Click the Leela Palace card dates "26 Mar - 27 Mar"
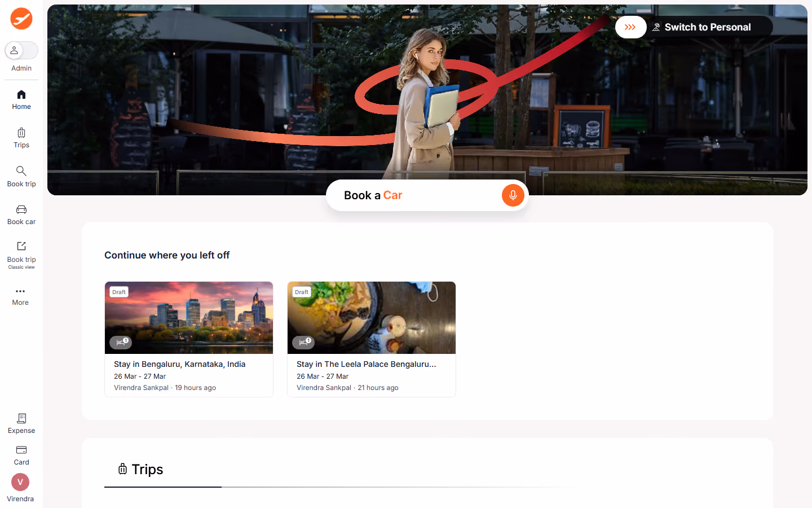812x508 pixels. coord(323,376)
